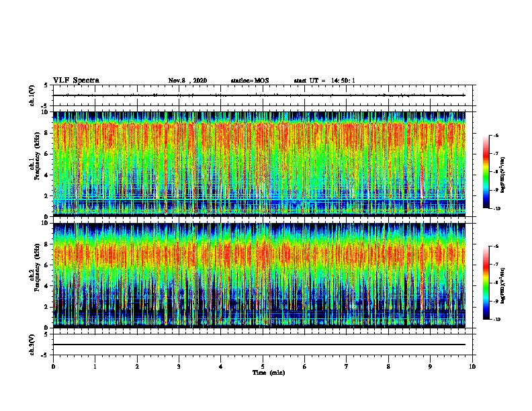Click the "-8" tick on ch.1 colorbar
Viewport: 532px width, 411px height.
pyautogui.click(x=496, y=172)
